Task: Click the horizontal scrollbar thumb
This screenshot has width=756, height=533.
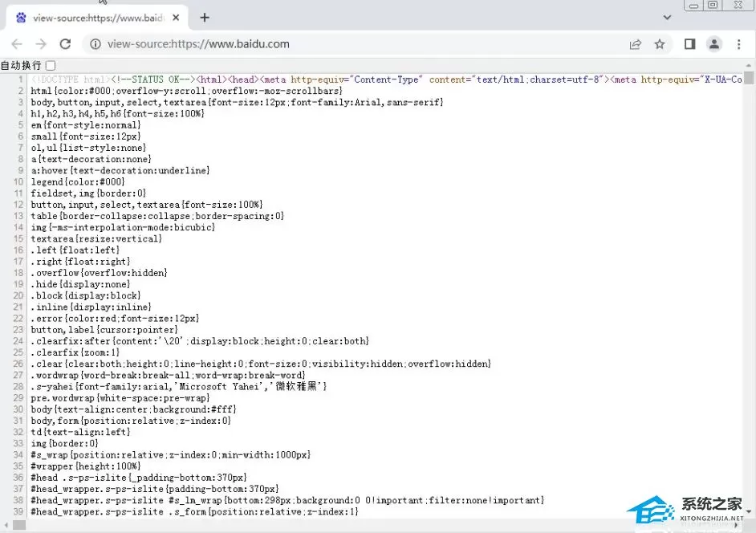Action: point(19,525)
